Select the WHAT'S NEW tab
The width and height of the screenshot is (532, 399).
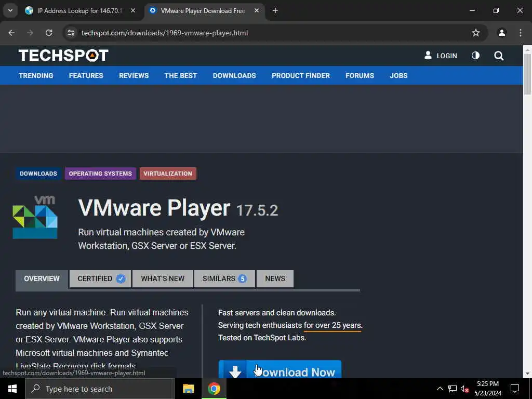tap(163, 278)
